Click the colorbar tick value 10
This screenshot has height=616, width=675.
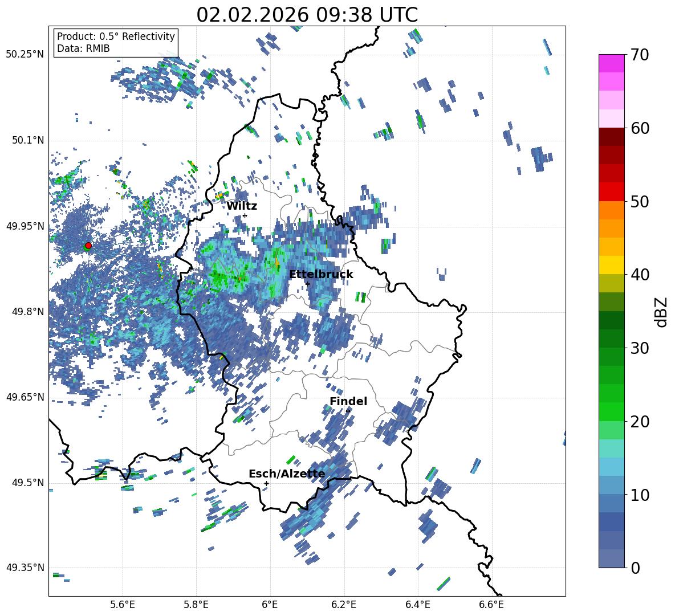point(640,495)
